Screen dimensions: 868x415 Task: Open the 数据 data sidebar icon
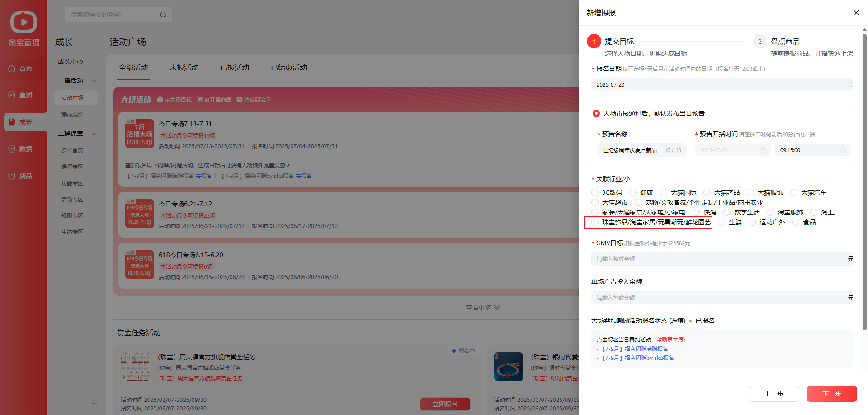coord(12,149)
